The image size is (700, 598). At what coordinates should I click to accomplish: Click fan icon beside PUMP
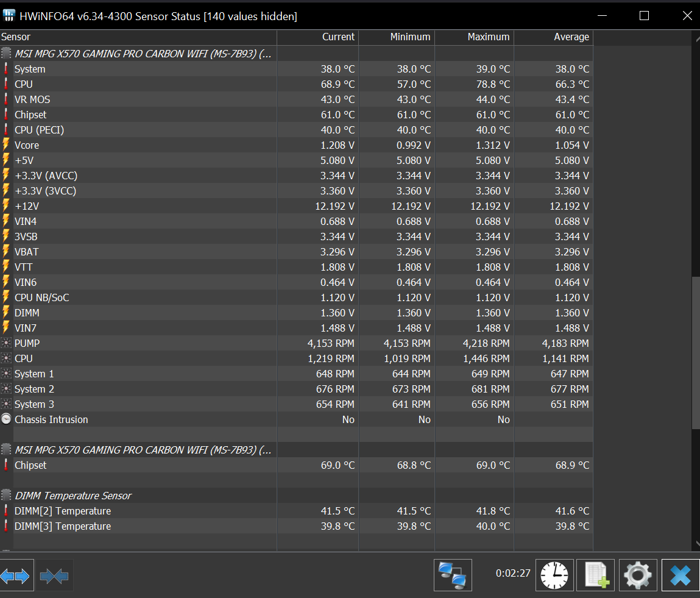6,343
